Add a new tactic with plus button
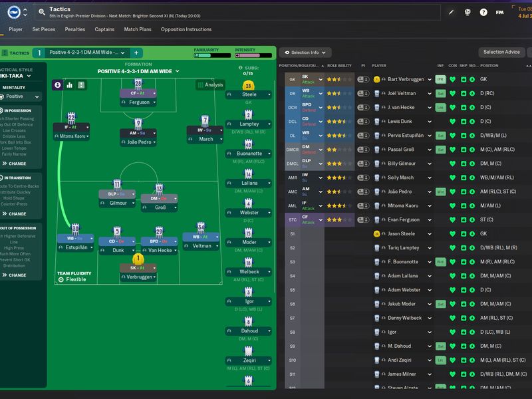The height and width of the screenshot is (399, 532). [x=136, y=53]
